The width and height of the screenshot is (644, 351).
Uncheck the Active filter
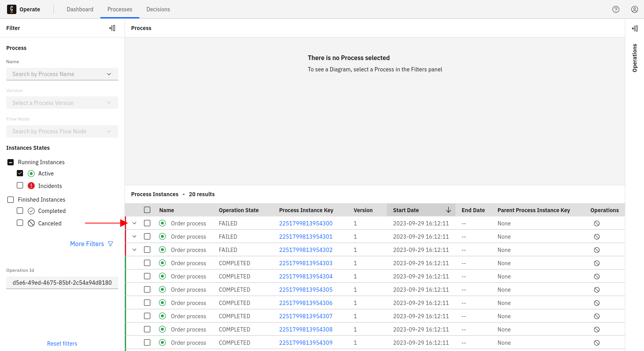click(20, 173)
